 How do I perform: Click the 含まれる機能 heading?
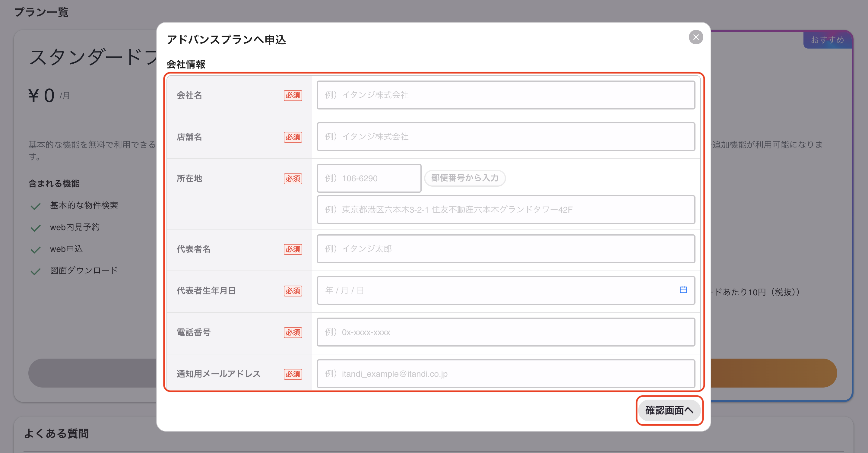54,183
